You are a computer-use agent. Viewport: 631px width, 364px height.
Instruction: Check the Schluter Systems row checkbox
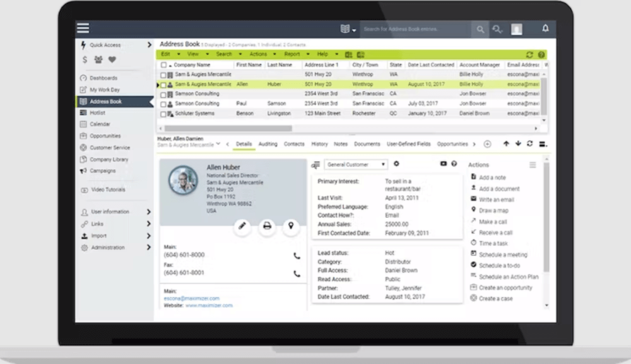pyautogui.click(x=163, y=114)
